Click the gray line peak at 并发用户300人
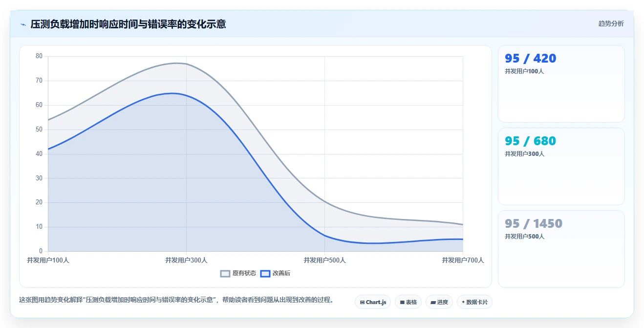Image resolution: width=644 pixels, height=328 pixels. pos(186,64)
